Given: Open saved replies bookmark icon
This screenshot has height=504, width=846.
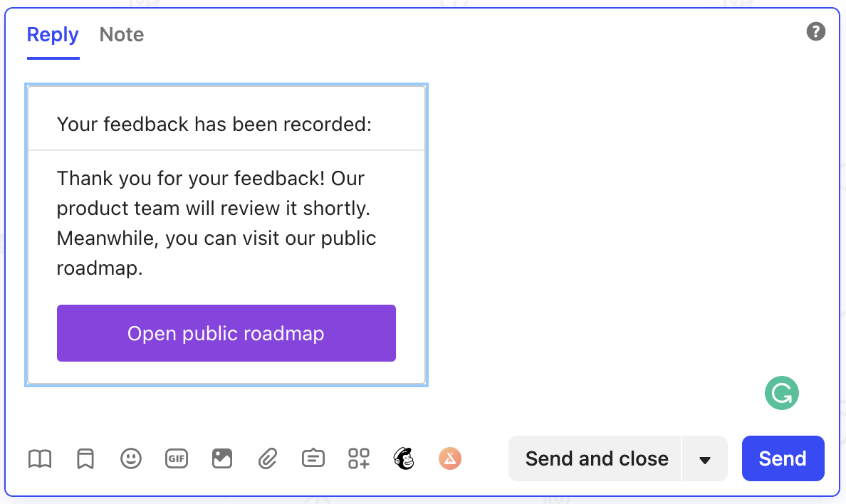Looking at the screenshot, I should click(x=85, y=458).
